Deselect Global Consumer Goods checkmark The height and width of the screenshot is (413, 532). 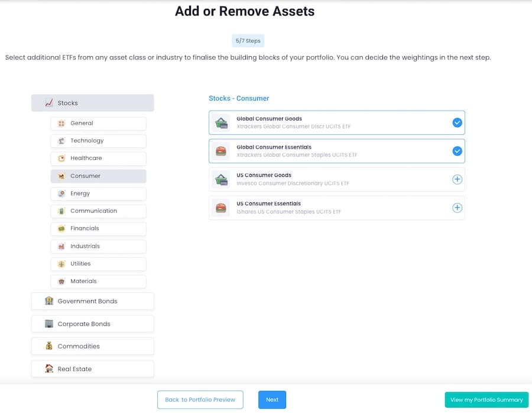coord(457,122)
